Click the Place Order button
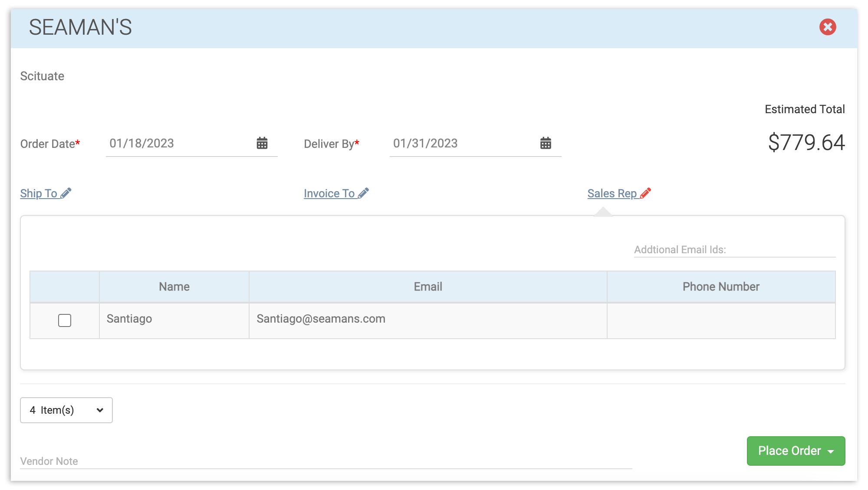This screenshot has width=868, height=490. [789, 451]
